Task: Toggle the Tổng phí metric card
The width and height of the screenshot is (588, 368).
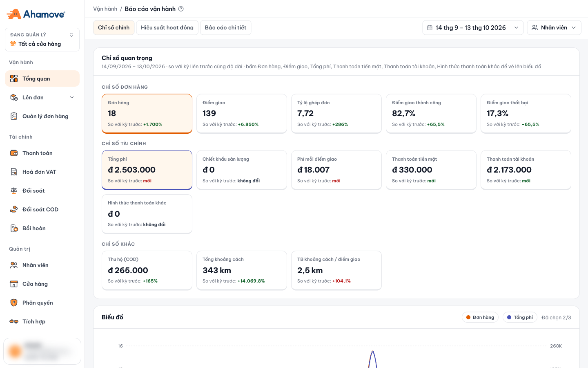Action: tap(147, 170)
